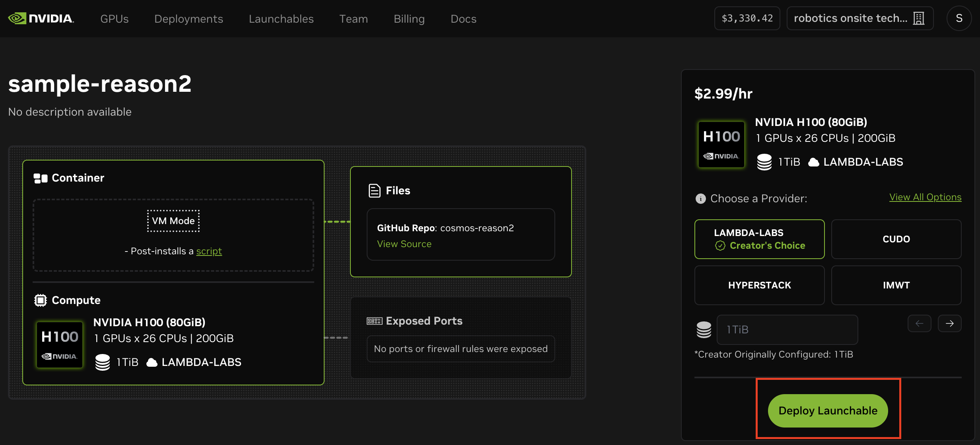
Task: Click the previous arrow button beside storage
Action: coord(919,323)
